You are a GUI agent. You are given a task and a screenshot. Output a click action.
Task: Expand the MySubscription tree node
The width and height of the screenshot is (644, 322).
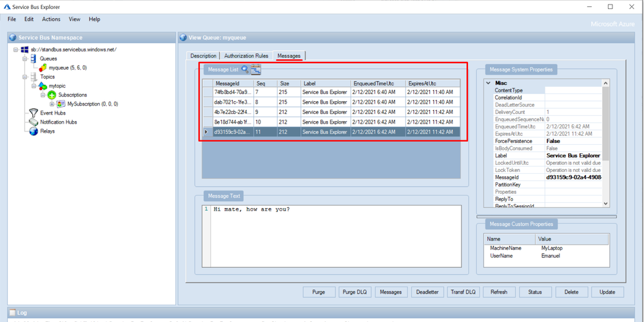[x=52, y=104]
